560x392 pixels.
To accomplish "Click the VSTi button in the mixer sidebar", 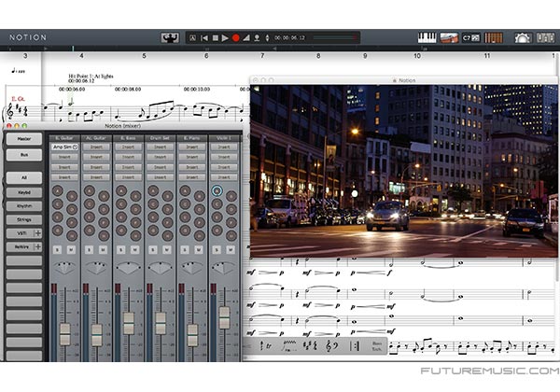I will [21, 233].
